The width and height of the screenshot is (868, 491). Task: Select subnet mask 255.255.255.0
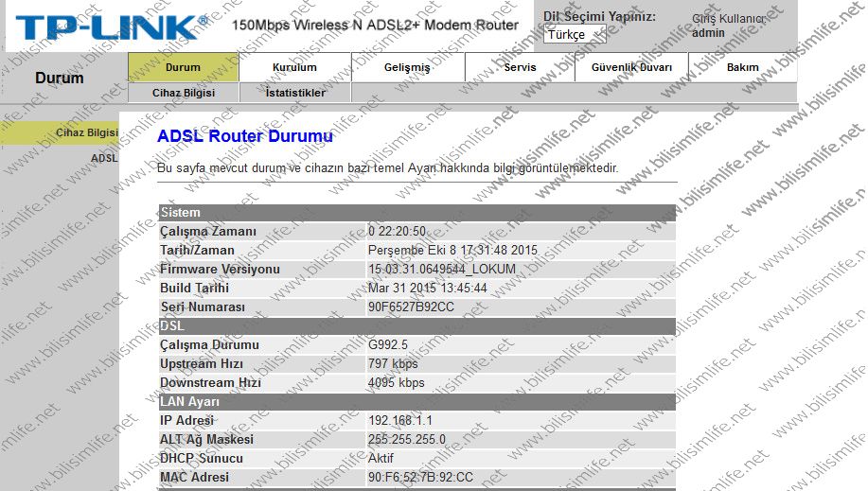[x=407, y=440]
